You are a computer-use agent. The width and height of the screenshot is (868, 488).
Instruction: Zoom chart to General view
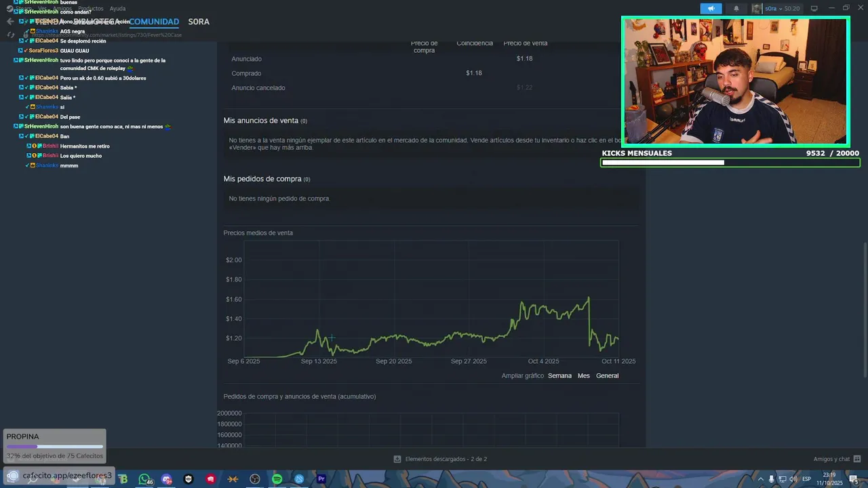pyautogui.click(x=607, y=375)
